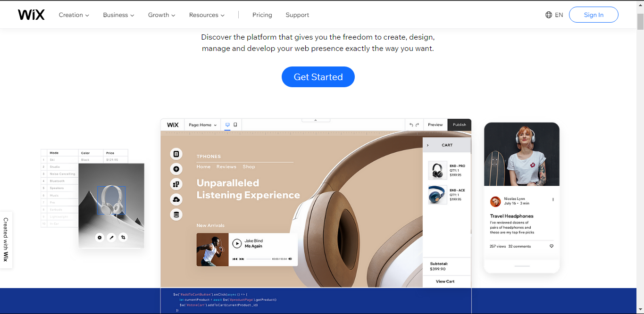The image size is (644, 314).
Task: Select white headphones in image editor card
Action: (111, 200)
